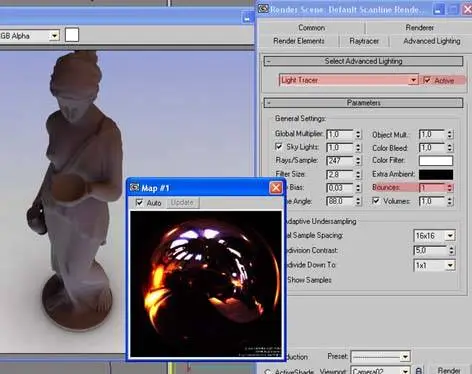Open the Initial Sample Spacing 16x16 dropdown

[x=434, y=236]
